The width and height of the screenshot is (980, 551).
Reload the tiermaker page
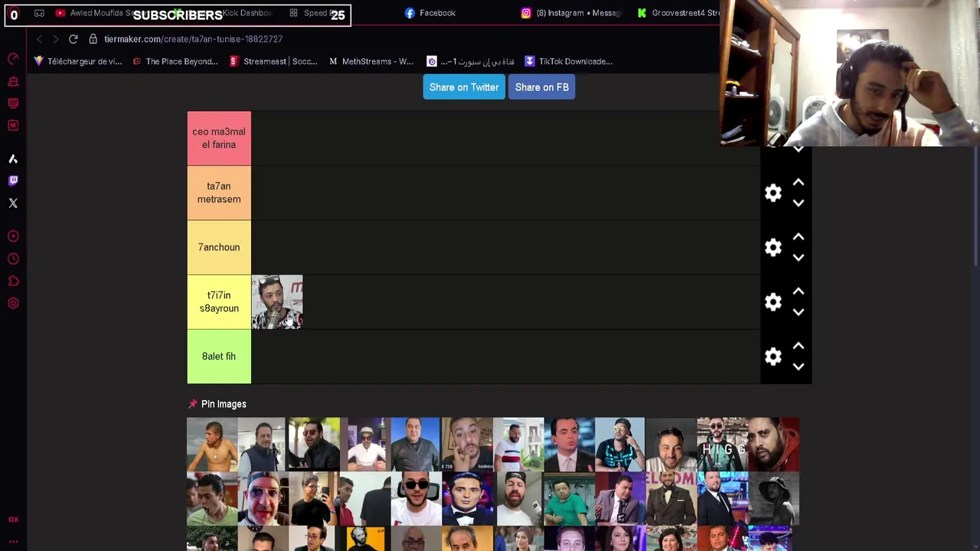tap(73, 39)
